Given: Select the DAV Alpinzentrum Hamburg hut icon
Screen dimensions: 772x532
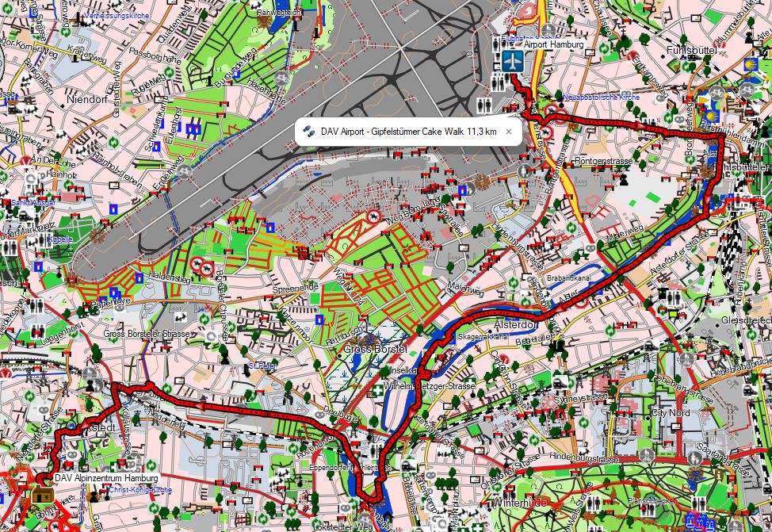Looking at the screenshot, I should [42, 495].
